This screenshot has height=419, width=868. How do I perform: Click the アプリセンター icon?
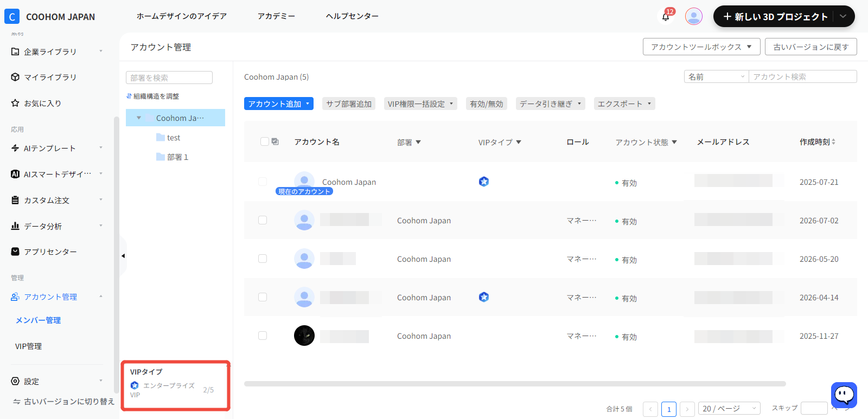click(15, 252)
